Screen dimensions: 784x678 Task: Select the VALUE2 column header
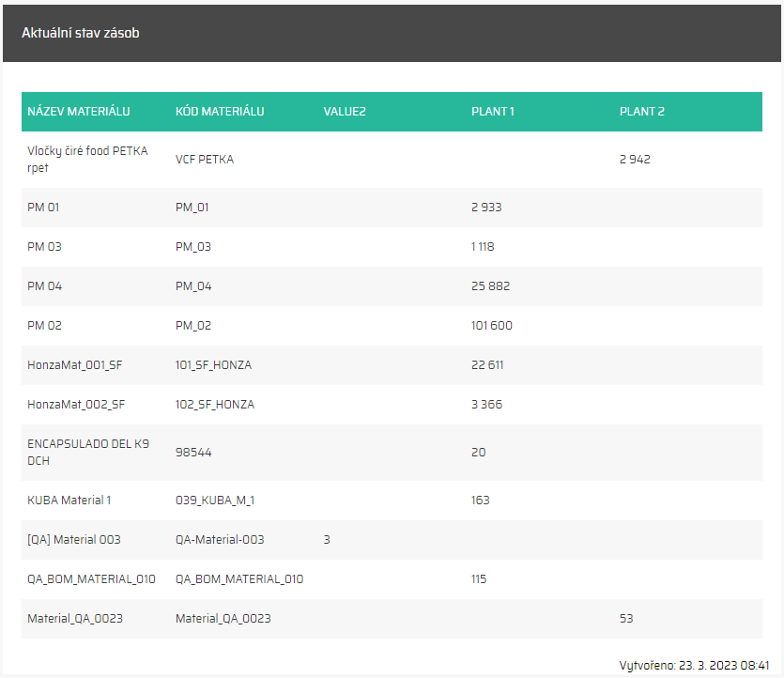pos(344,112)
